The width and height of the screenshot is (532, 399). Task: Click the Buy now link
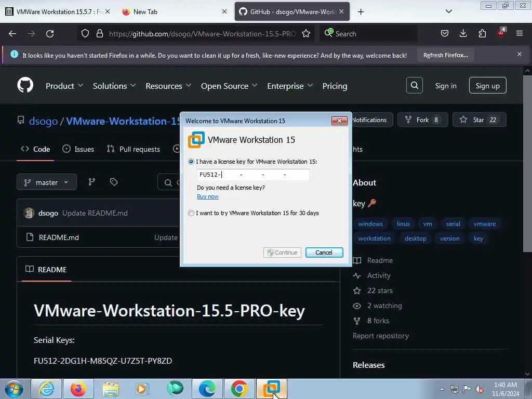tap(208, 196)
